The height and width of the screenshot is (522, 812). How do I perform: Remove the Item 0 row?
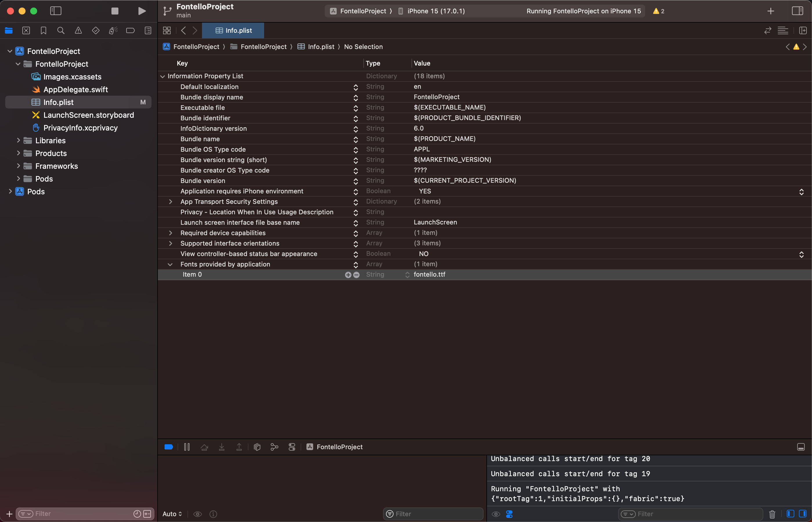356,275
